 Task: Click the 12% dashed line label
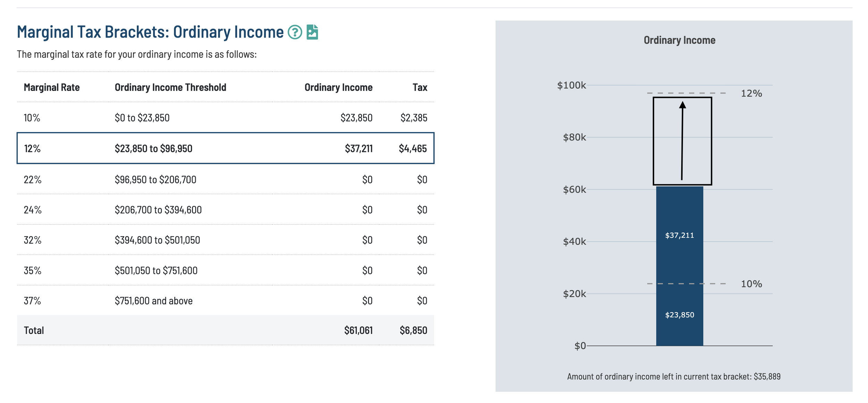[x=751, y=93]
